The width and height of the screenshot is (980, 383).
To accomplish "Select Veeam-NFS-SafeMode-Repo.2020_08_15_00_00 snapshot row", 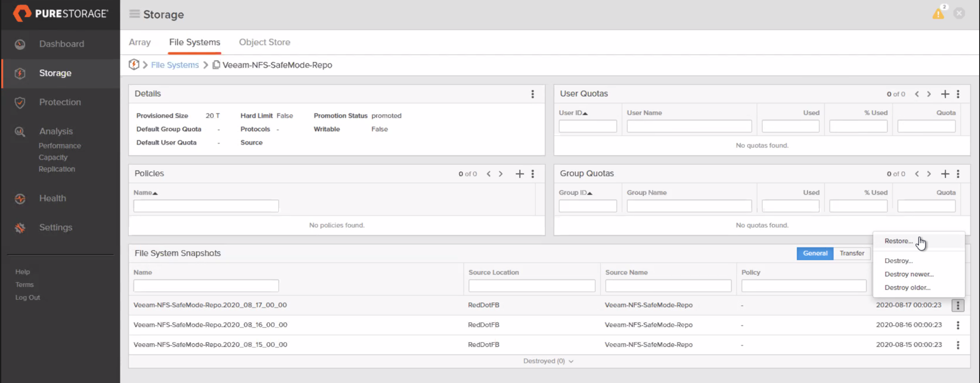I will pyautogui.click(x=549, y=345).
